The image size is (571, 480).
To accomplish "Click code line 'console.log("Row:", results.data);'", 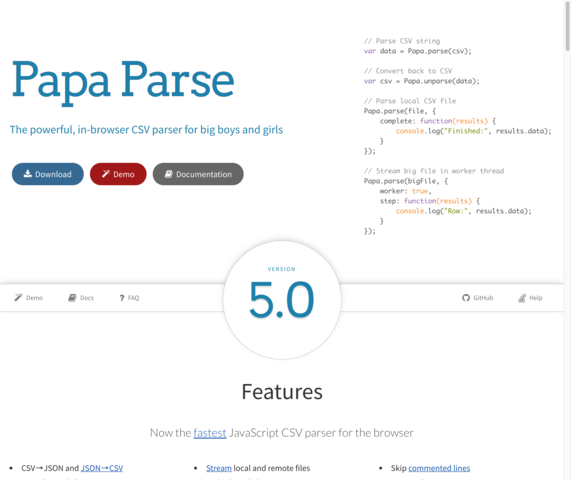I will (464, 211).
